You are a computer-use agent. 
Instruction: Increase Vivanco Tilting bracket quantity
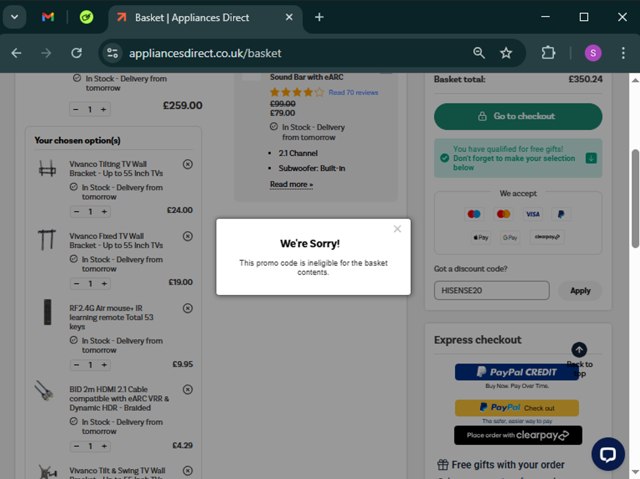pyautogui.click(x=104, y=211)
